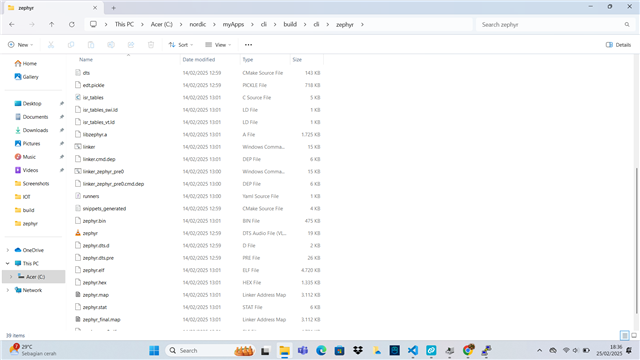
Task: Open the New dropdown menu
Action: tap(20, 45)
